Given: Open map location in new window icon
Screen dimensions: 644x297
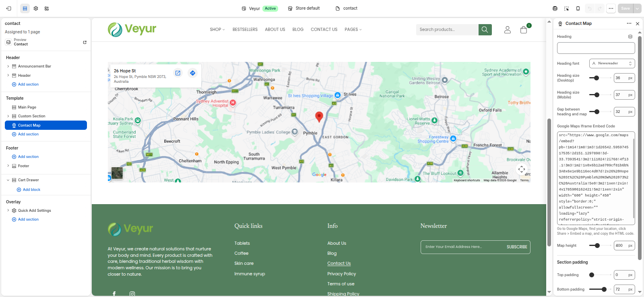Looking at the screenshot, I should coord(178,73).
